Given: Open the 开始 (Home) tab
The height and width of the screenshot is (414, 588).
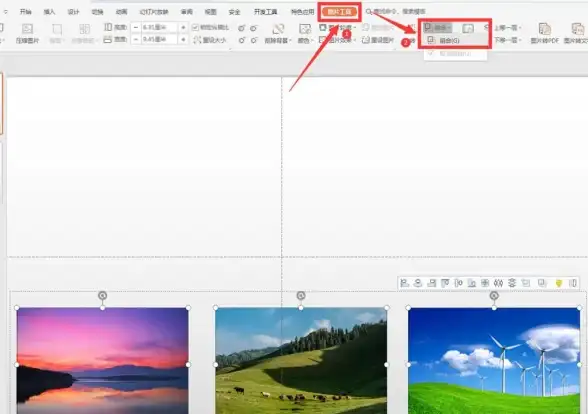Looking at the screenshot, I should (26, 12).
